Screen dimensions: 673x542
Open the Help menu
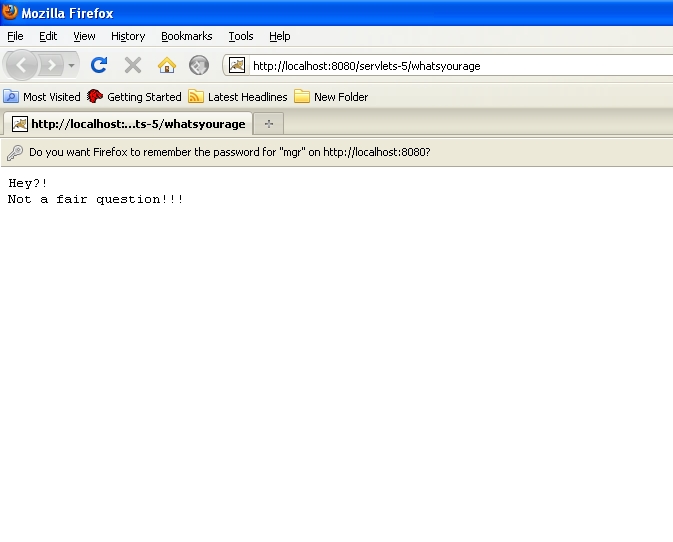tap(280, 36)
